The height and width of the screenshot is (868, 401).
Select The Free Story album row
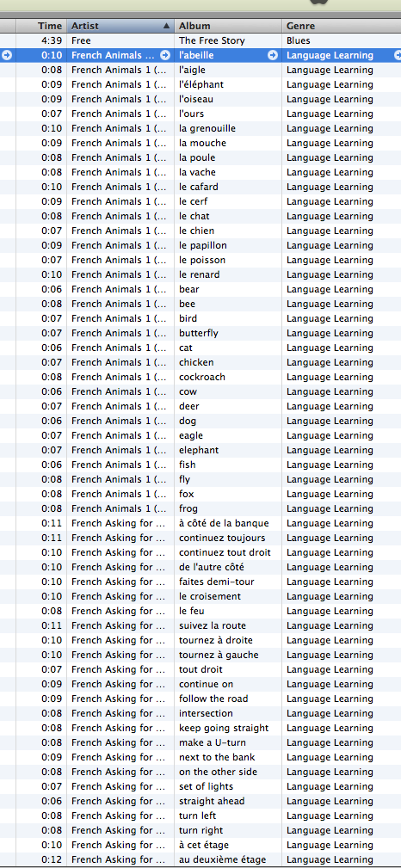[200, 40]
